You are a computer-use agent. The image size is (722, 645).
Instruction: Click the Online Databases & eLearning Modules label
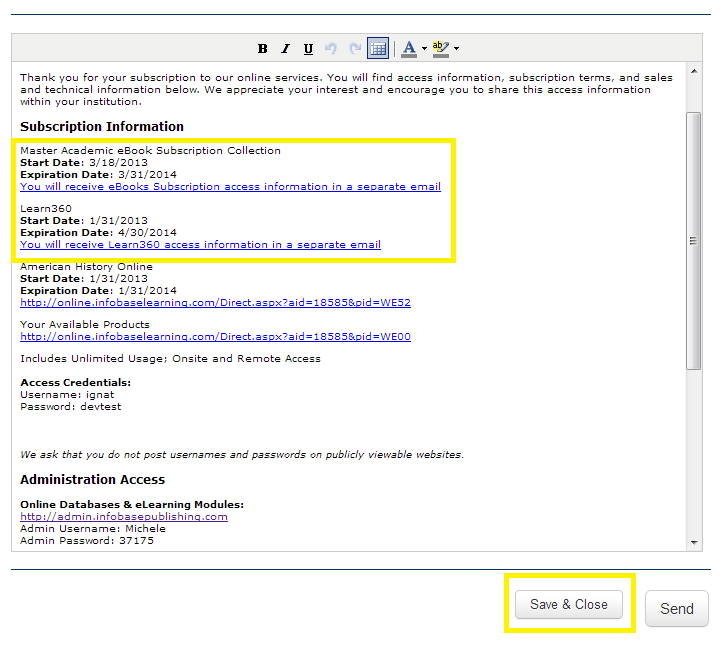click(132, 505)
